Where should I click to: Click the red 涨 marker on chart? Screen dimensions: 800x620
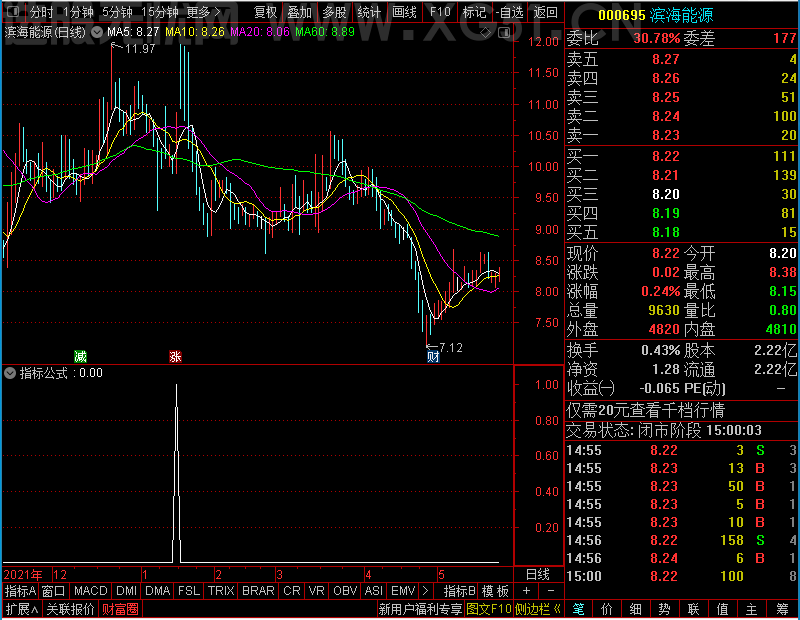175,356
